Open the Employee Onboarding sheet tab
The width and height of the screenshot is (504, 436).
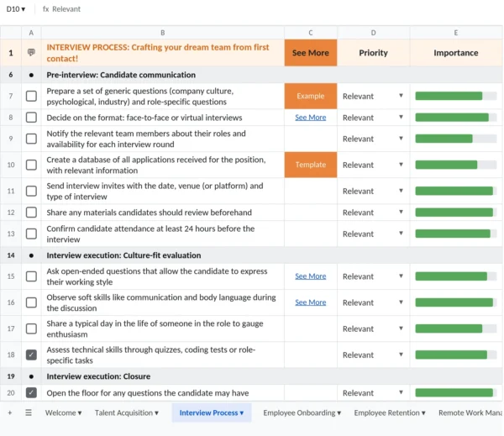(x=302, y=412)
